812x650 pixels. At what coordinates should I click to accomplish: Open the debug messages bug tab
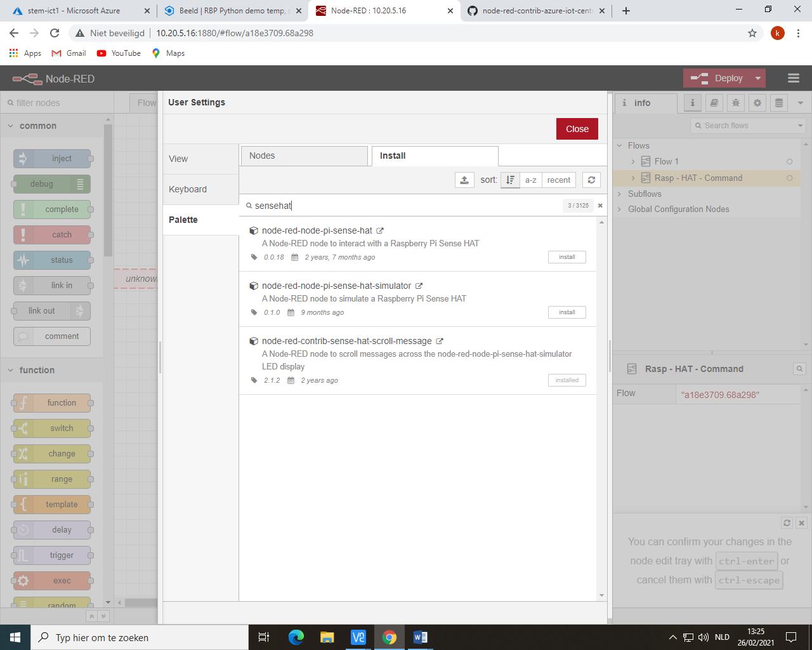736,103
